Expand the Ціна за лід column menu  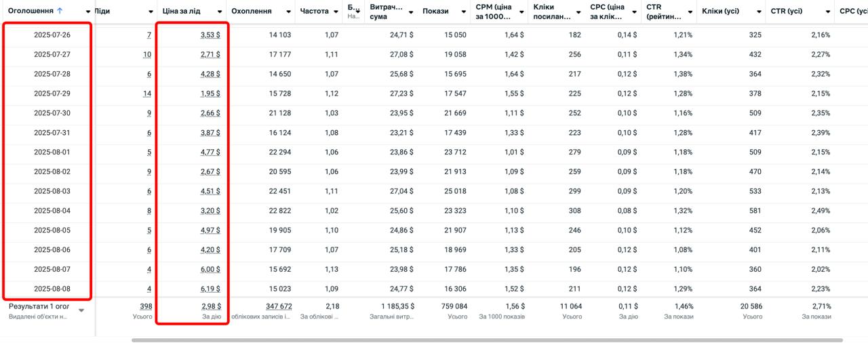[x=219, y=12]
